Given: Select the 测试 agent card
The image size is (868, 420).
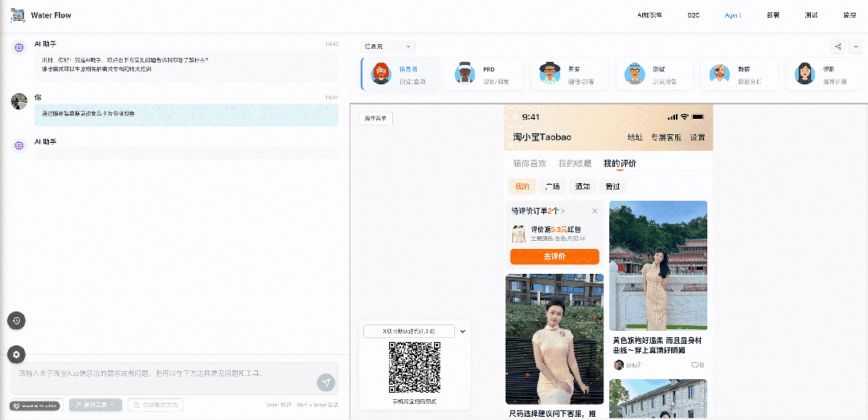Looking at the screenshot, I should tap(654, 74).
